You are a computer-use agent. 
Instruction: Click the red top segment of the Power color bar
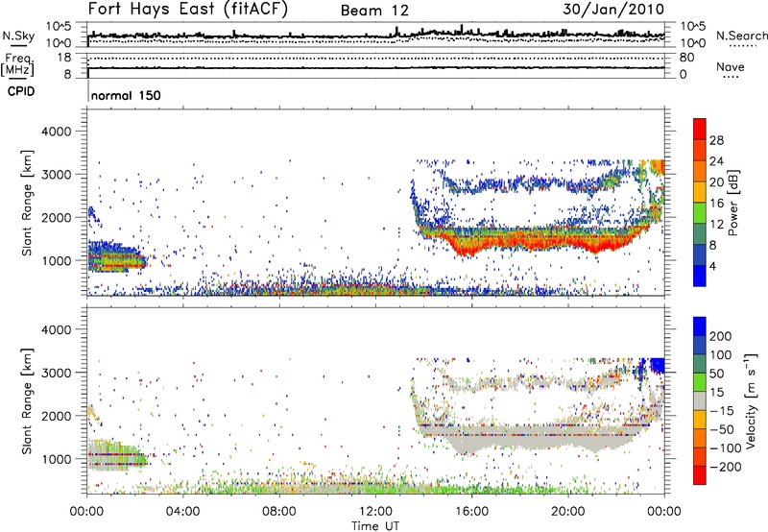click(700, 129)
